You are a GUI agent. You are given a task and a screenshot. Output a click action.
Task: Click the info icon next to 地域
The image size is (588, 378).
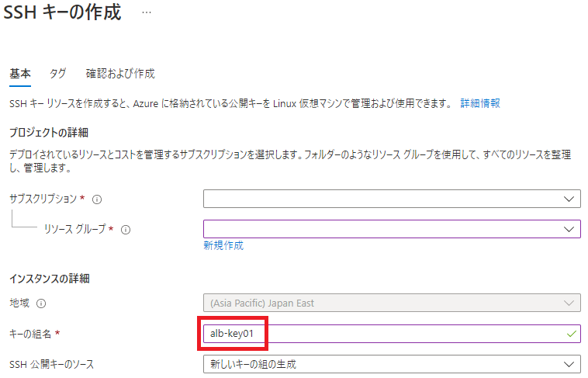point(41,303)
